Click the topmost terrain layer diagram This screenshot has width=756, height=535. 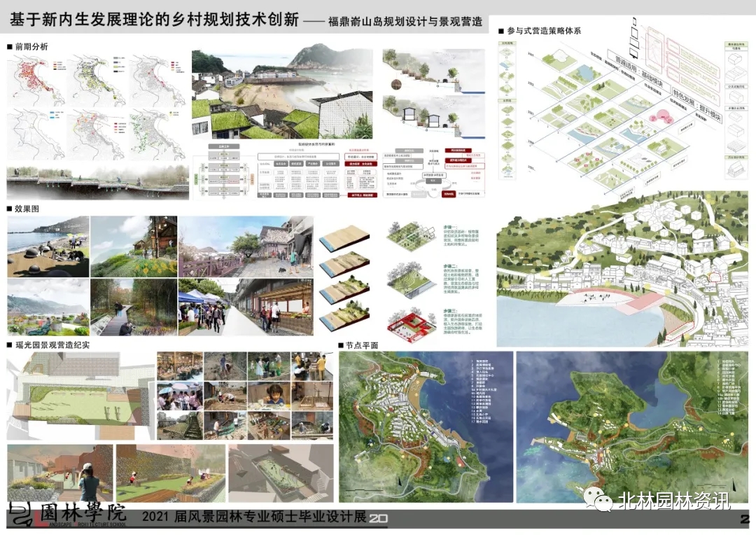344,238
